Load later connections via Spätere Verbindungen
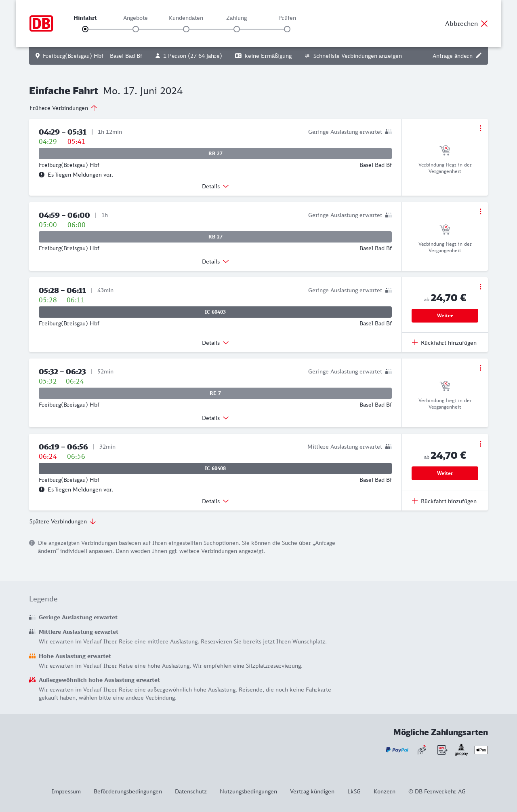 tap(63, 521)
